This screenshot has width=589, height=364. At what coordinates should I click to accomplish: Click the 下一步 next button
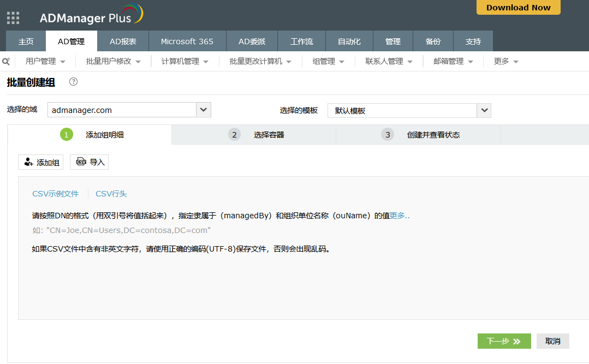point(504,341)
